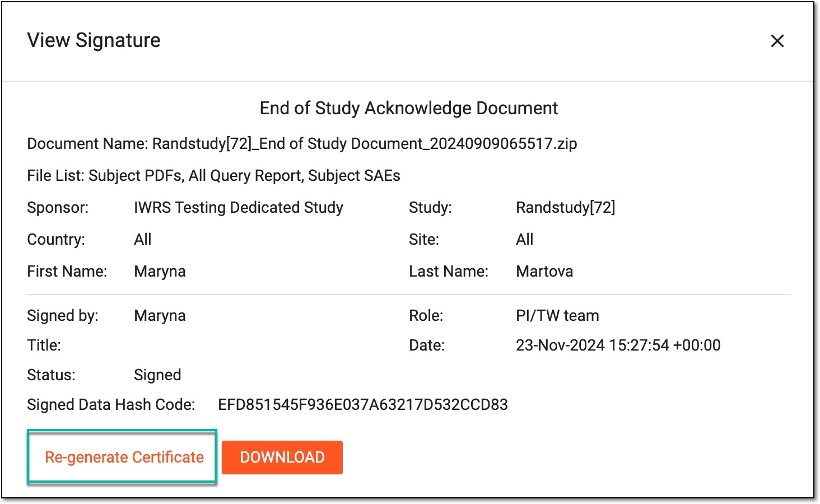Viewport: 820px width, 504px height.
Task: Click the Role: label
Action: click(x=426, y=315)
